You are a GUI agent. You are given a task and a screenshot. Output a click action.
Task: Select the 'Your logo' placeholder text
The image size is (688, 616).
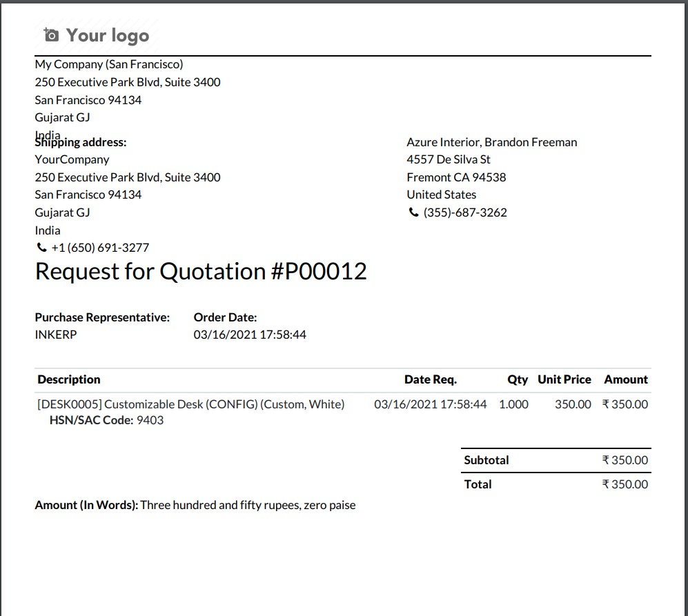(x=108, y=36)
